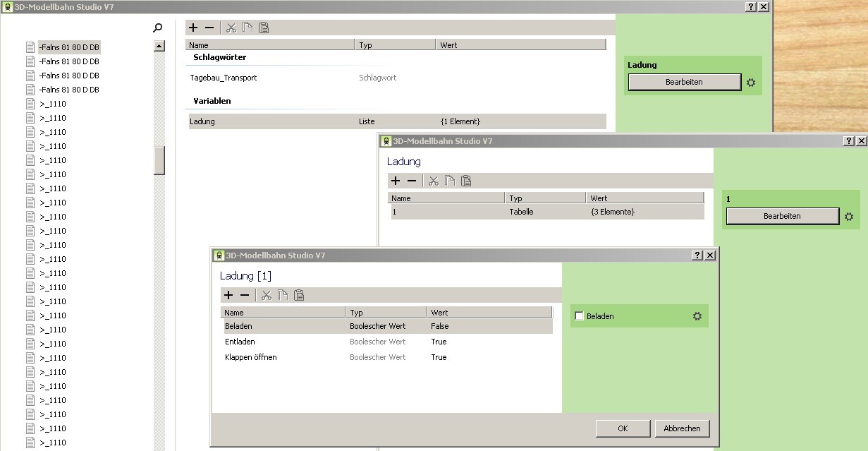Remove entry using main window minus icon
868x451 pixels.
click(x=209, y=28)
